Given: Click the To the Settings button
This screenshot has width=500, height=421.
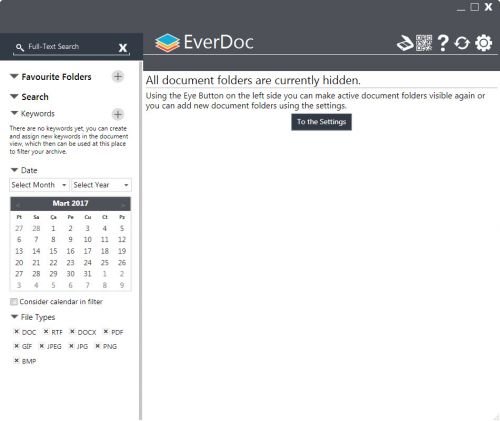Looking at the screenshot, I should (321, 122).
